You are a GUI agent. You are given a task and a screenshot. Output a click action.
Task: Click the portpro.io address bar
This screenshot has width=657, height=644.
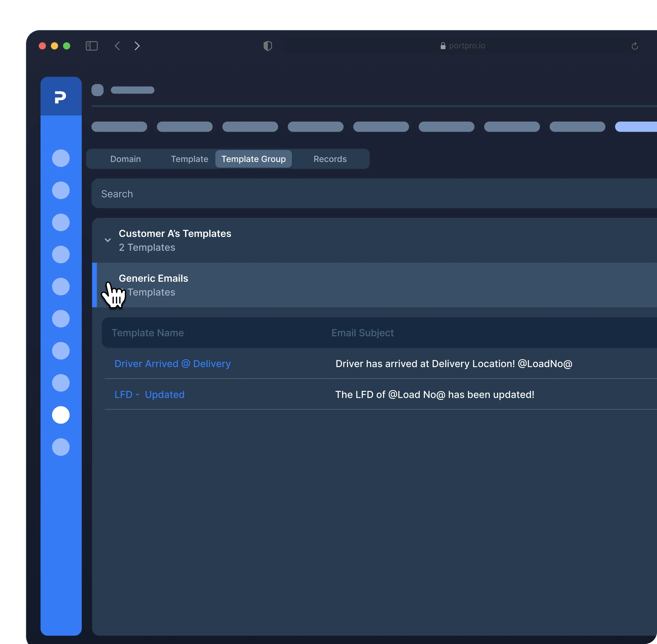pos(467,46)
